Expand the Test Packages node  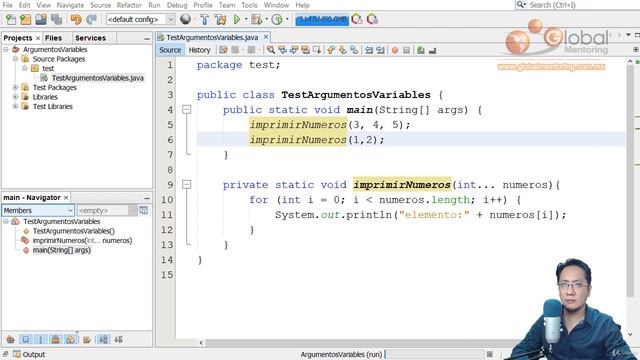tap(16, 87)
